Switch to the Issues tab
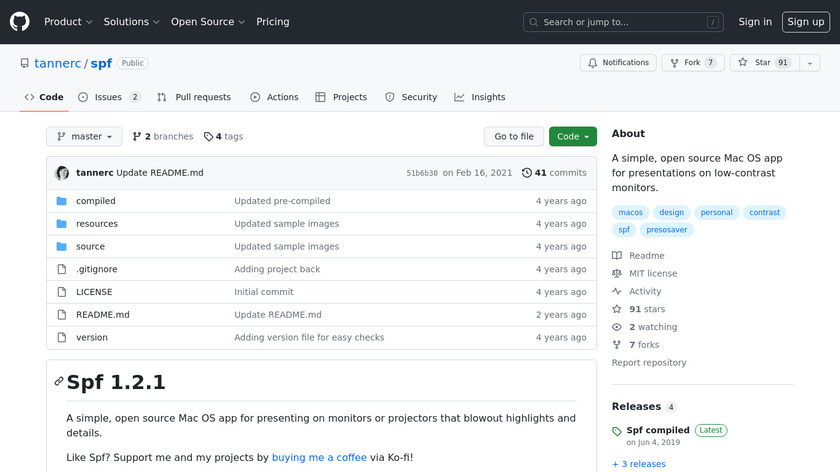The image size is (840, 472). pos(109,97)
